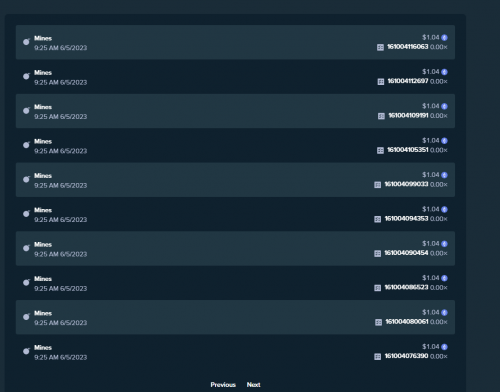Click the Mines label in bet 161004076390 row
This screenshot has width=500, height=392.
(x=43, y=347)
